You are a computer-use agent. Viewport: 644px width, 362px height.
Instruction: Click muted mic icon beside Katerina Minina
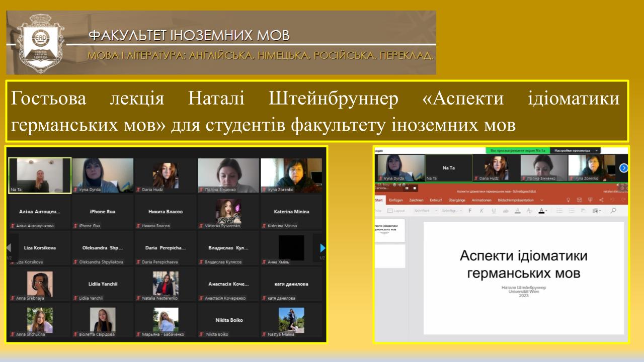(264, 226)
